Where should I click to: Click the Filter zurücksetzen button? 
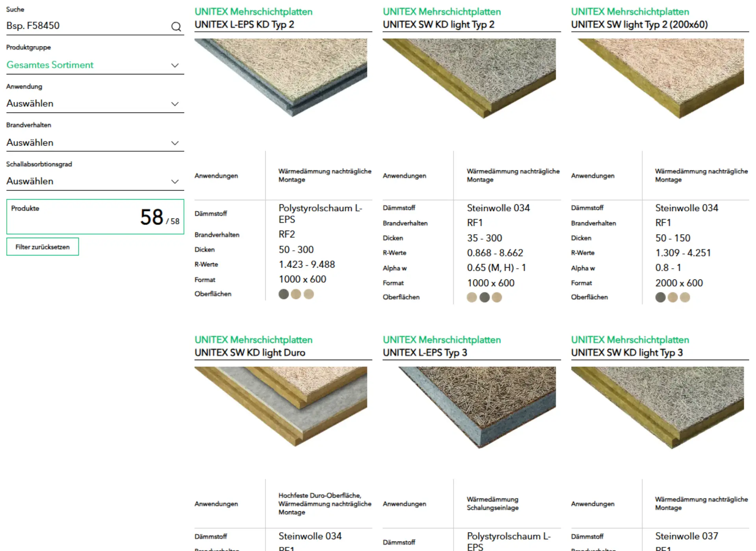pyautogui.click(x=43, y=247)
